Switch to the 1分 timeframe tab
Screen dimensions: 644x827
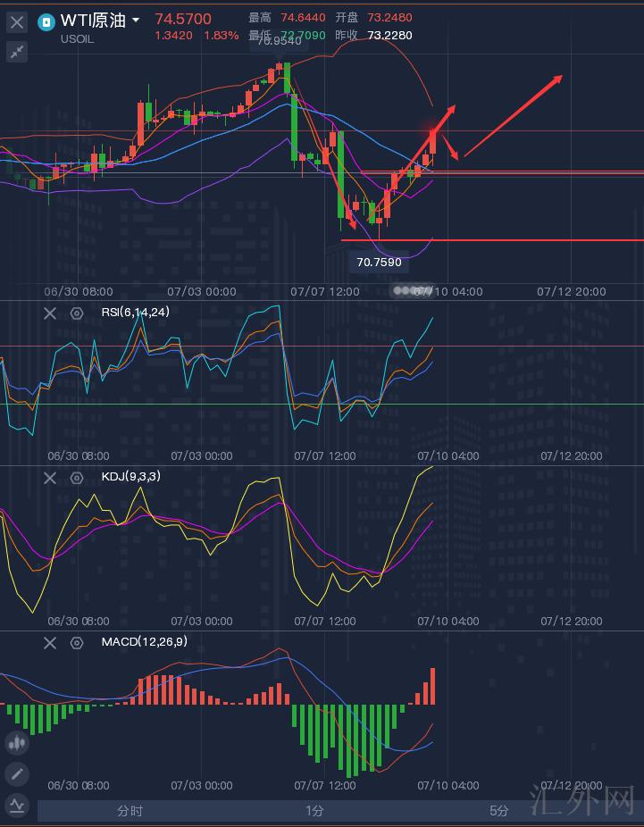(x=314, y=811)
